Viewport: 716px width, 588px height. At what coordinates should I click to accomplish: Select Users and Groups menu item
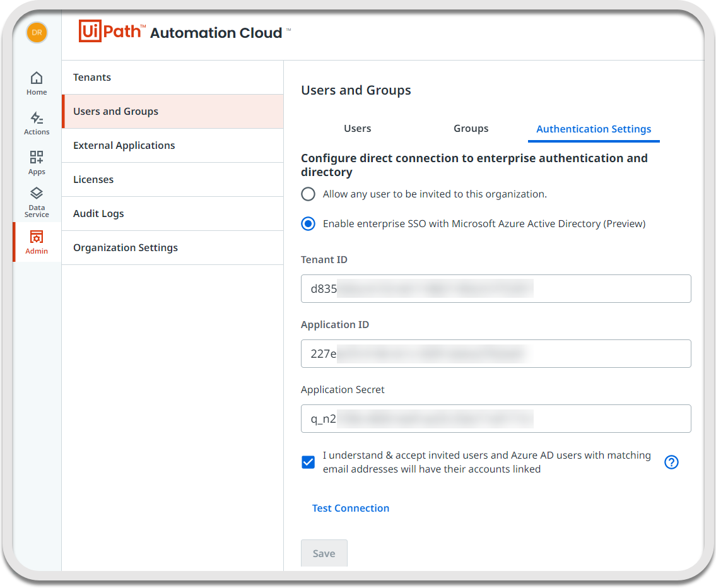[173, 112]
